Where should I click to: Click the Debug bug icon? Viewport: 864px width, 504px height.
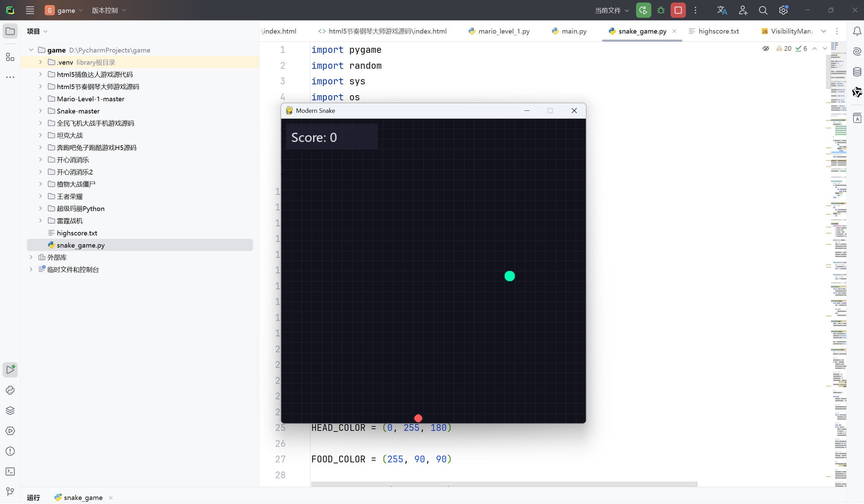(x=661, y=10)
